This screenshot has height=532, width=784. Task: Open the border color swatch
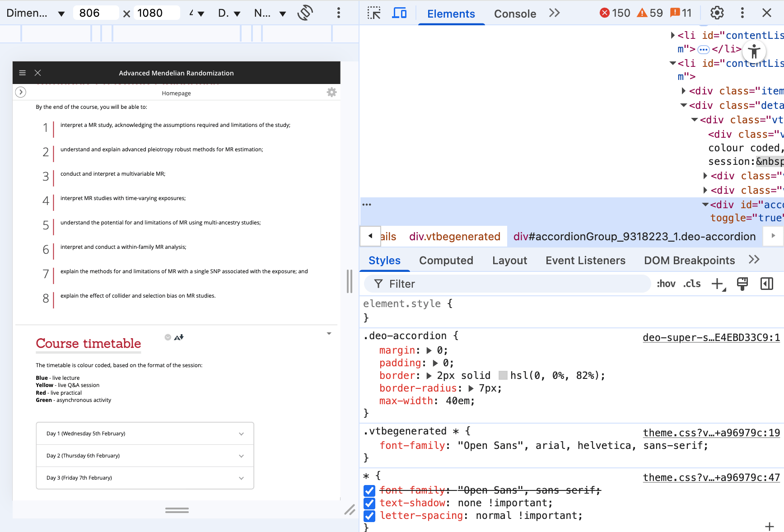(503, 376)
